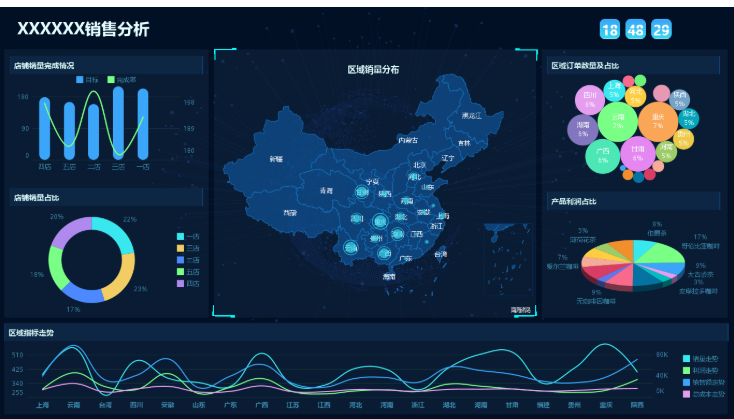Select the blue bar above 三店

pyautogui.click(x=118, y=123)
